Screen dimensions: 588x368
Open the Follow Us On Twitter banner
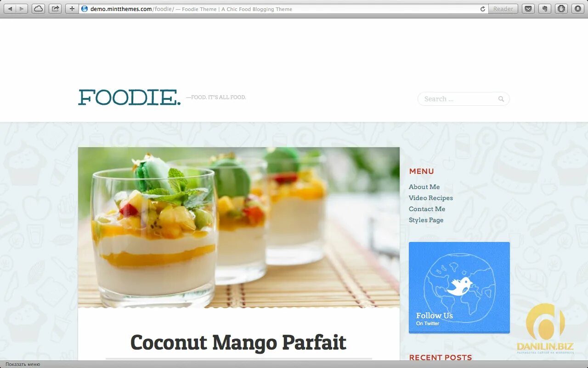[x=459, y=287]
